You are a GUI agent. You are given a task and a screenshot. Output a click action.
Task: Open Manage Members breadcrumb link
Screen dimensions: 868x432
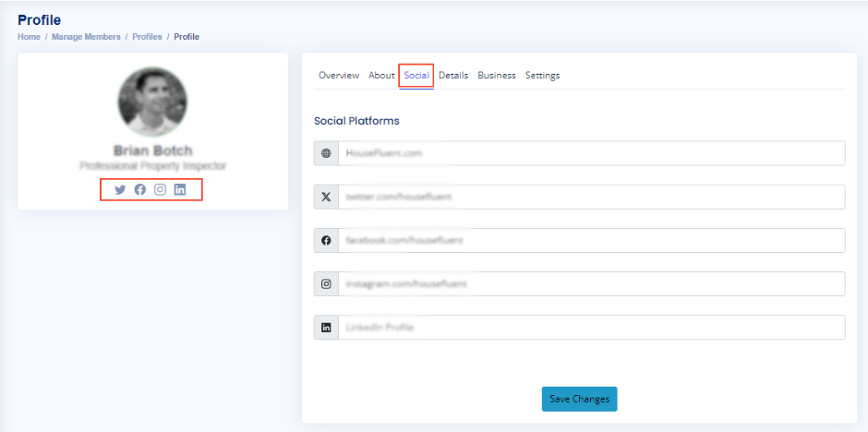(86, 37)
